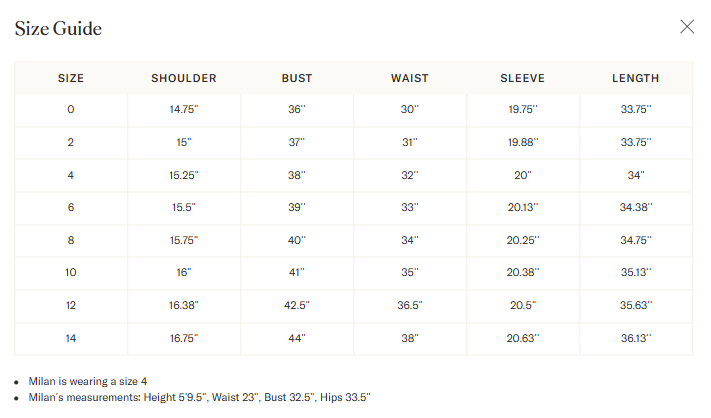Click the Size Guide title
Screen dimensions: 711x418
tap(58, 29)
